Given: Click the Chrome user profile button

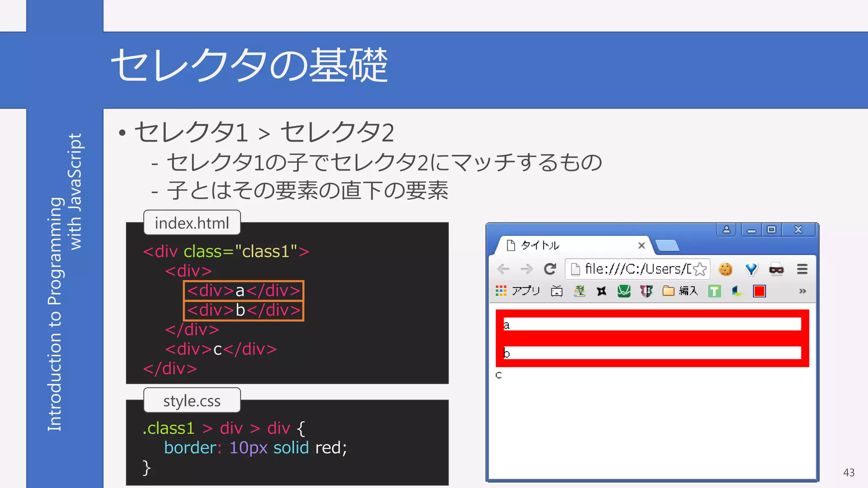Looking at the screenshot, I should [x=726, y=230].
